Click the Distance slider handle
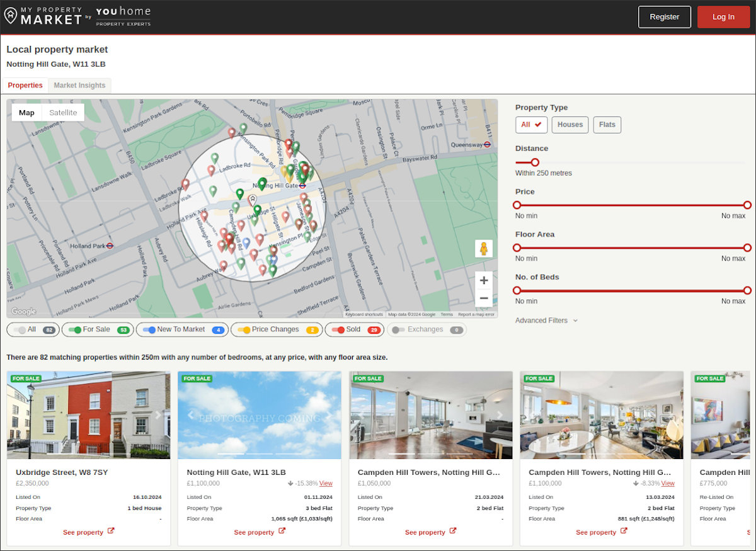 pyautogui.click(x=535, y=162)
